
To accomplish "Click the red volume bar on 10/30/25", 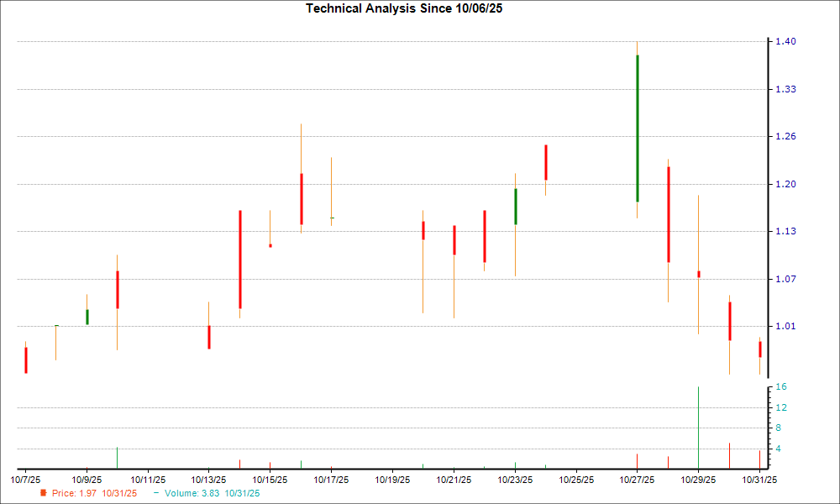I will [729, 454].
